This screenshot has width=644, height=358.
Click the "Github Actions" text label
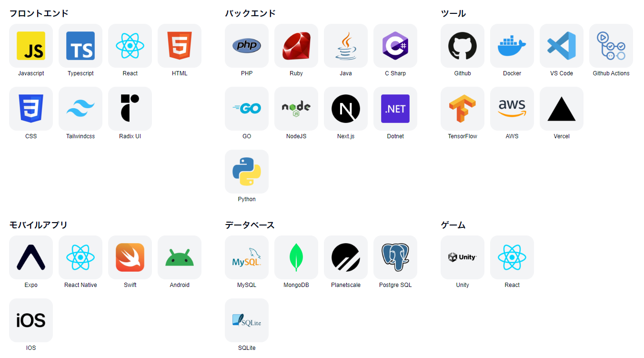click(x=611, y=73)
